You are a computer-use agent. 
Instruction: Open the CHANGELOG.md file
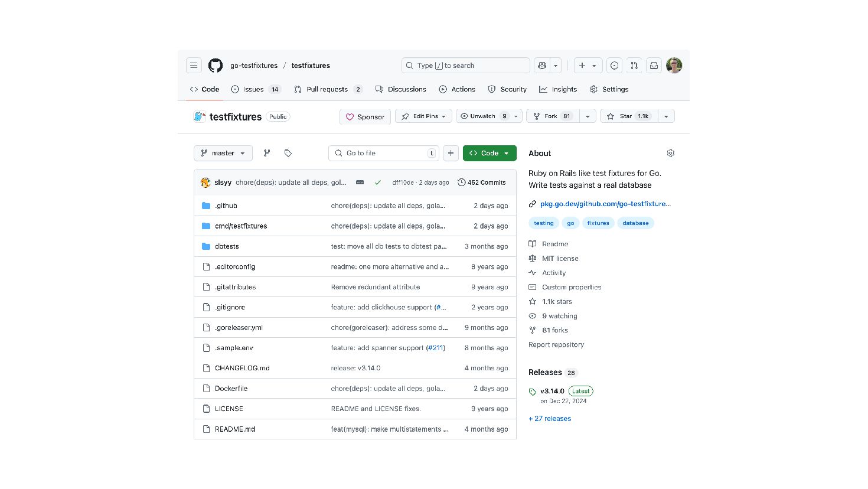pos(242,368)
